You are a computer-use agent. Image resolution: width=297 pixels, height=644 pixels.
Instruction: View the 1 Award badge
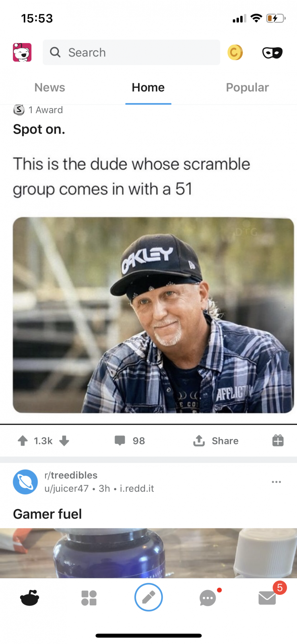click(x=38, y=110)
